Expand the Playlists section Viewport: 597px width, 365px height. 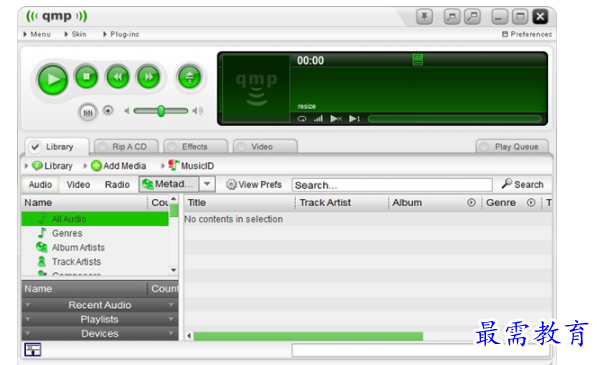[x=100, y=319]
